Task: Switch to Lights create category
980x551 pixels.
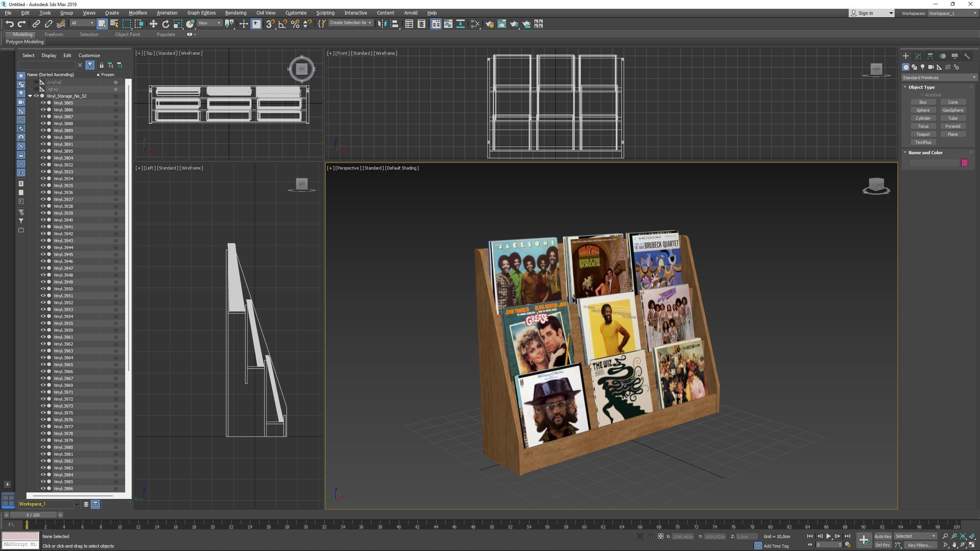Action: (923, 67)
